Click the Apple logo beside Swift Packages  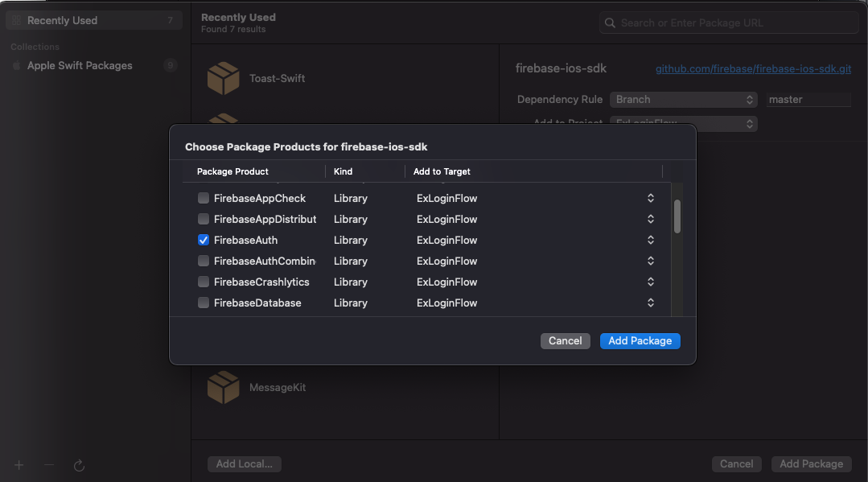click(x=17, y=65)
